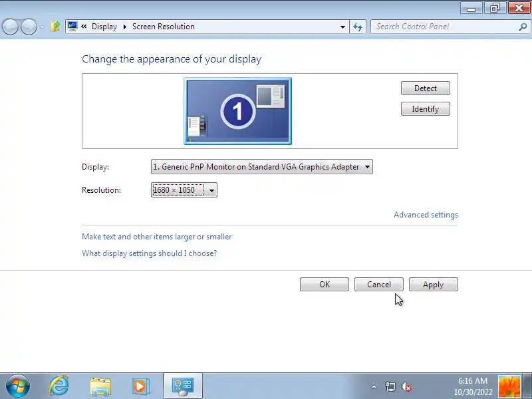Open the Windows Start menu

(x=18, y=386)
